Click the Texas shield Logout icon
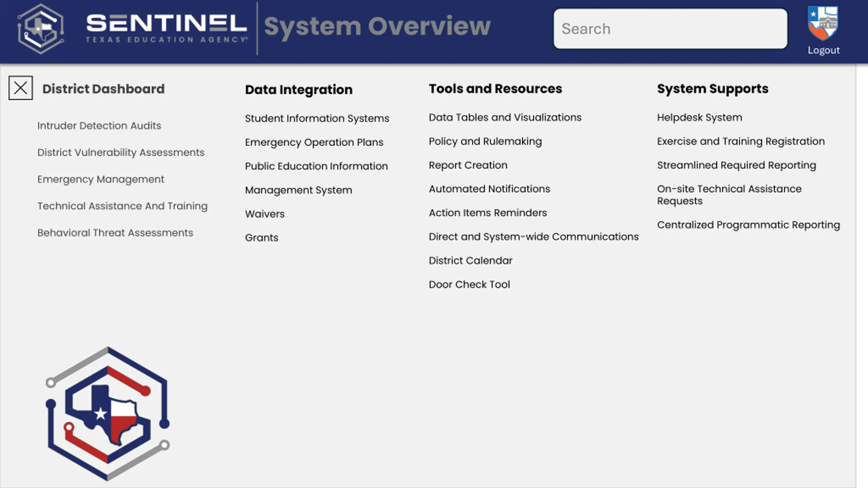 pyautogui.click(x=823, y=23)
